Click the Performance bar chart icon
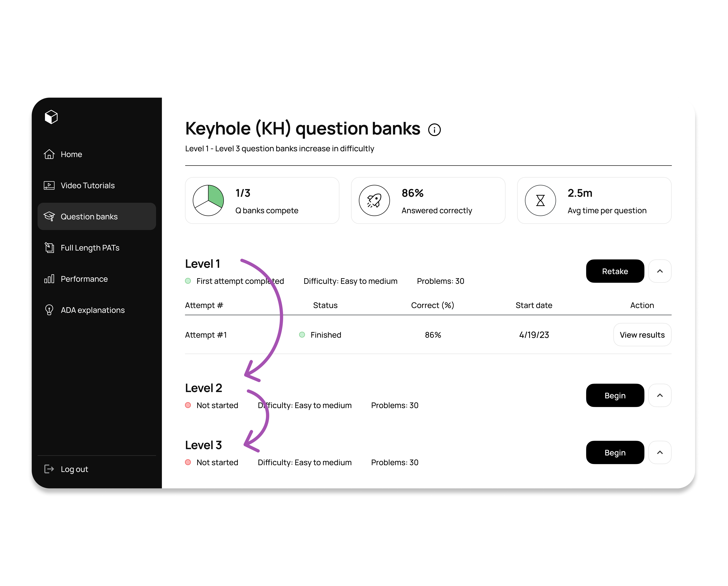 pos(49,279)
